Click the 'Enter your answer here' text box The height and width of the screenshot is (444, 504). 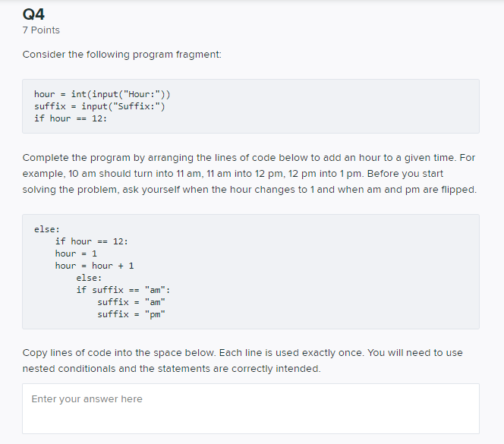pyautogui.click(x=250, y=408)
